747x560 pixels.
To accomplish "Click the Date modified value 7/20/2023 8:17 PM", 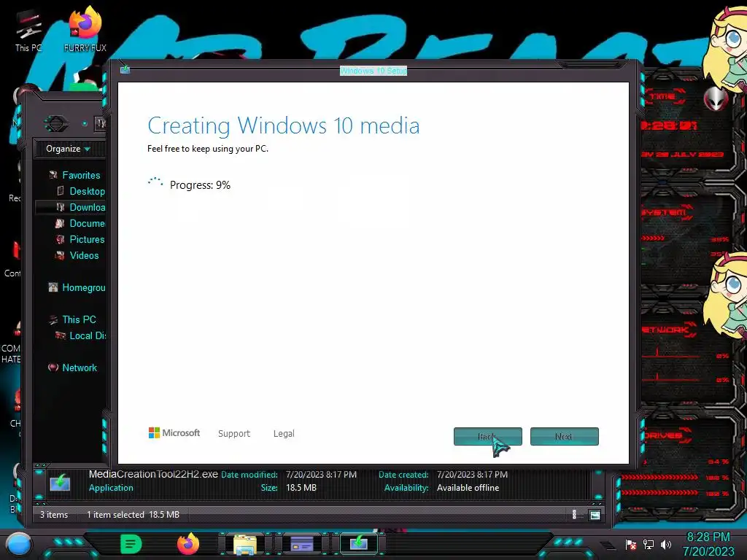I will pyautogui.click(x=321, y=475).
